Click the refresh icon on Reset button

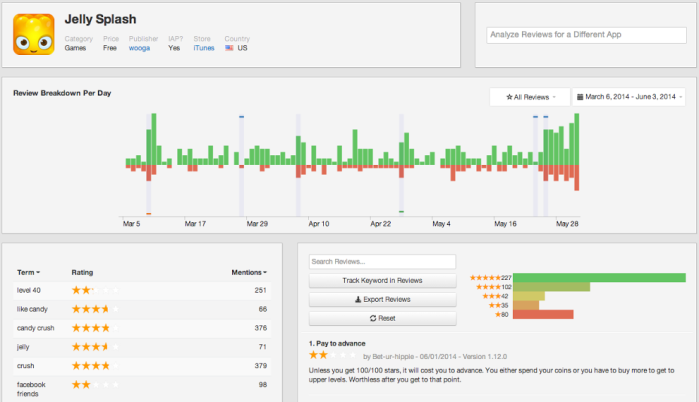373,318
